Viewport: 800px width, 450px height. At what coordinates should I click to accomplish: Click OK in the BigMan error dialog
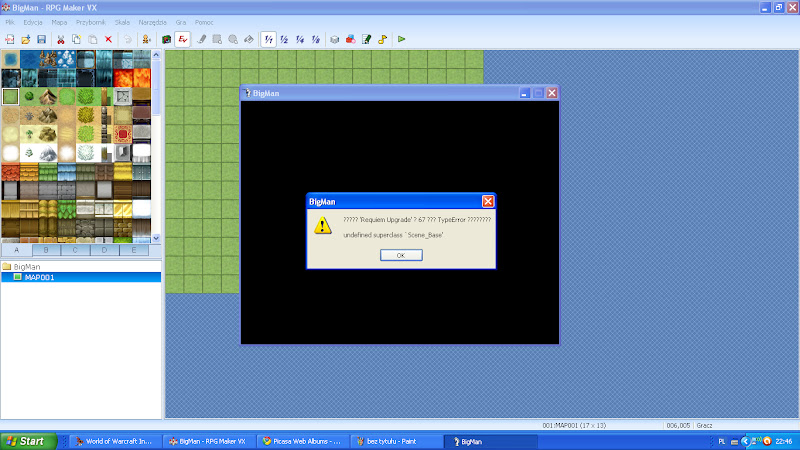click(401, 255)
